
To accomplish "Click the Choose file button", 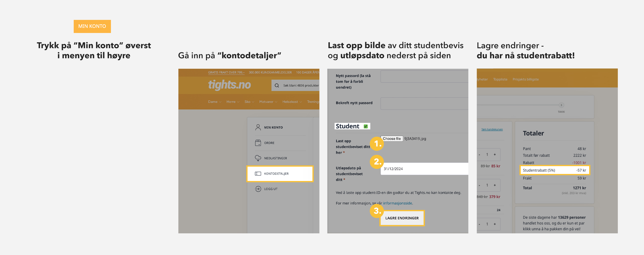I will pos(392,139).
